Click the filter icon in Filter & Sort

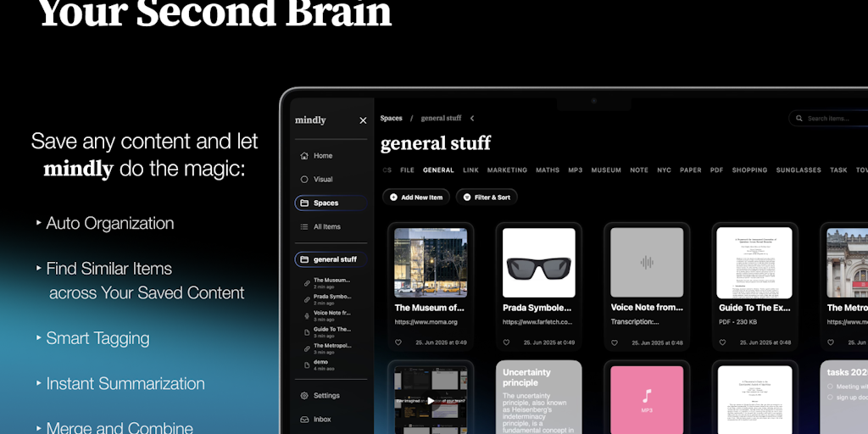tap(467, 197)
